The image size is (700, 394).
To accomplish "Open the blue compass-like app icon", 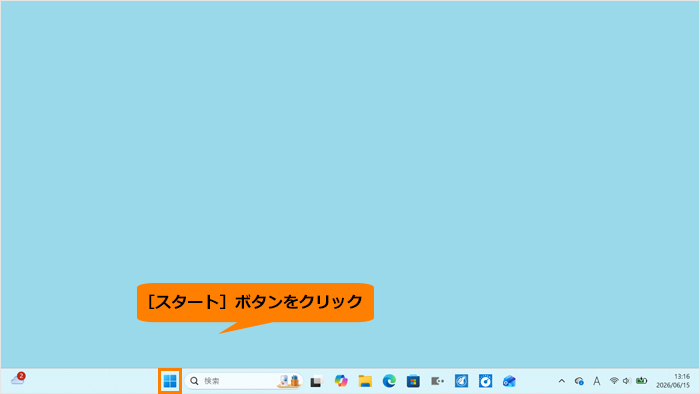I will click(x=462, y=381).
